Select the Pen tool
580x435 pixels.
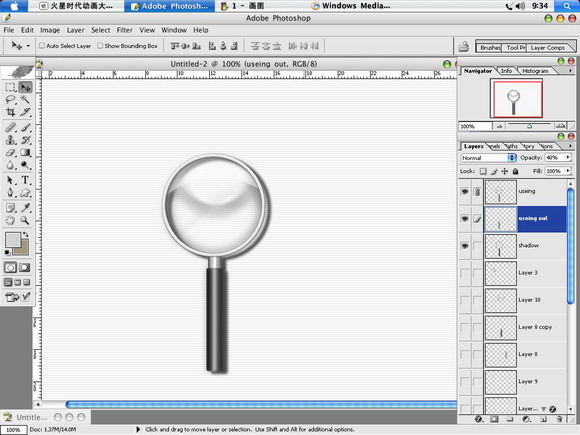[10, 193]
